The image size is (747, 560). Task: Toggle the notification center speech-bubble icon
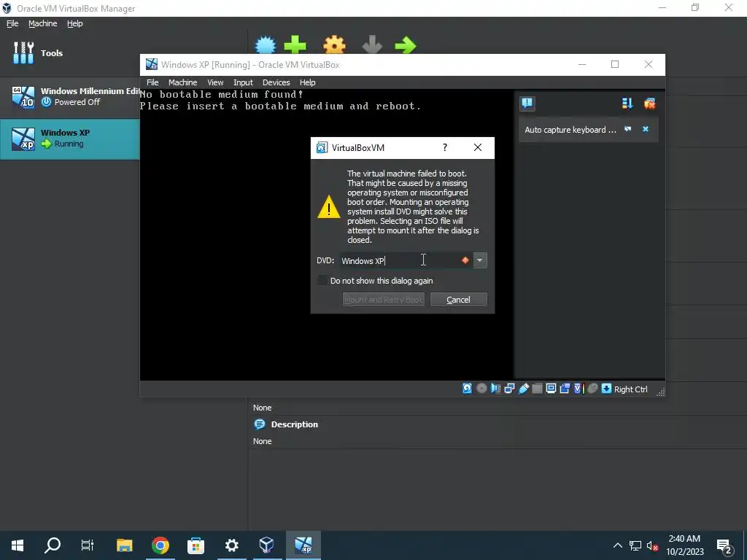[x=527, y=104]
